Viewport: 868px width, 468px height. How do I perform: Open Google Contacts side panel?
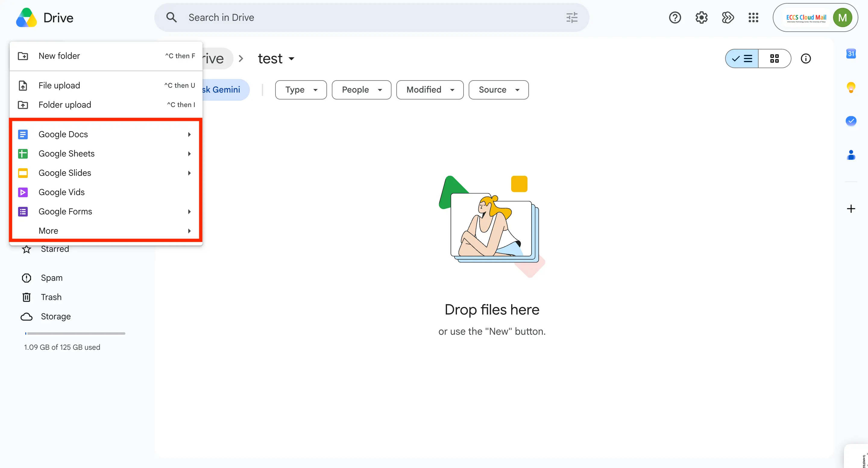[851, 155]
